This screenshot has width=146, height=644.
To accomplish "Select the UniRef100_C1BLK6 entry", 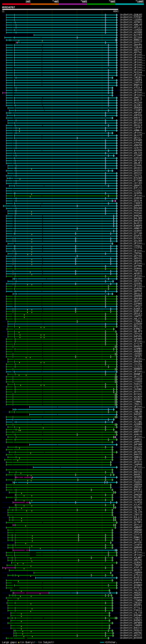I will point(131,47).
